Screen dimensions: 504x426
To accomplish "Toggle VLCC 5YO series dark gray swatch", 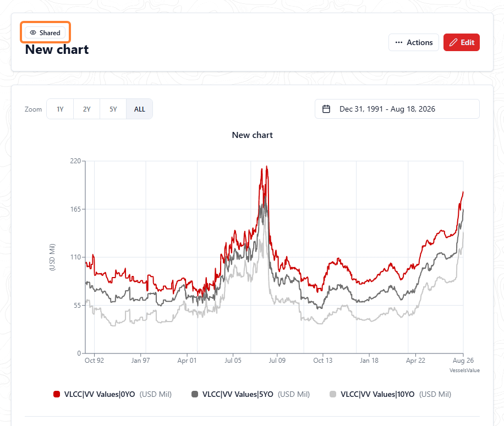I will [x=195, y=394].
